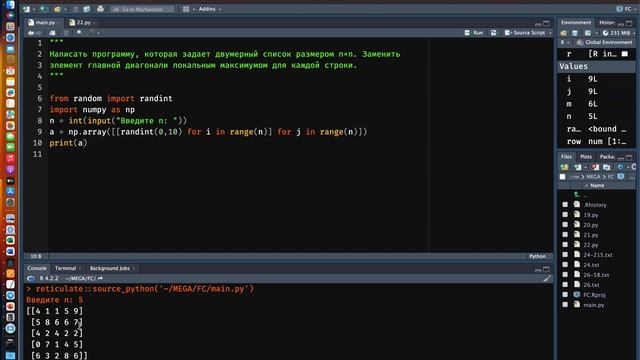This screenshot has height=360, width=640.
Task: Save workspace in Environment pane
Action: (575, 33)
